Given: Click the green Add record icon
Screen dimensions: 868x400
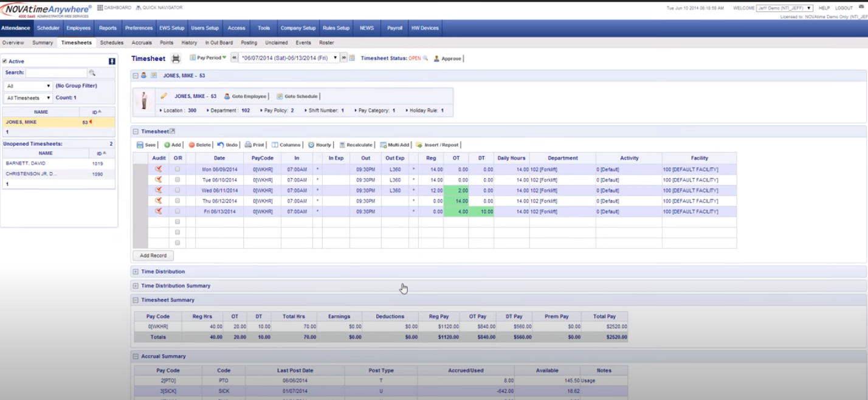Looking at the screenshot, I should click(x=167, y=145).
